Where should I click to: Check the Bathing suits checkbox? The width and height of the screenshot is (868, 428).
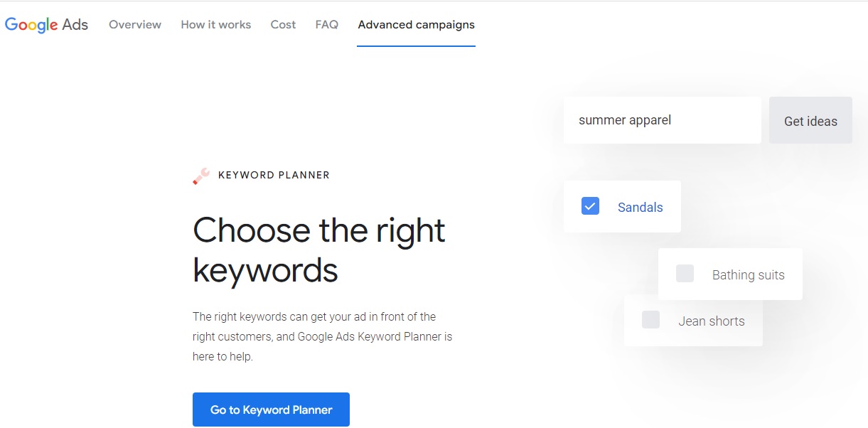(x=685, y=274)
